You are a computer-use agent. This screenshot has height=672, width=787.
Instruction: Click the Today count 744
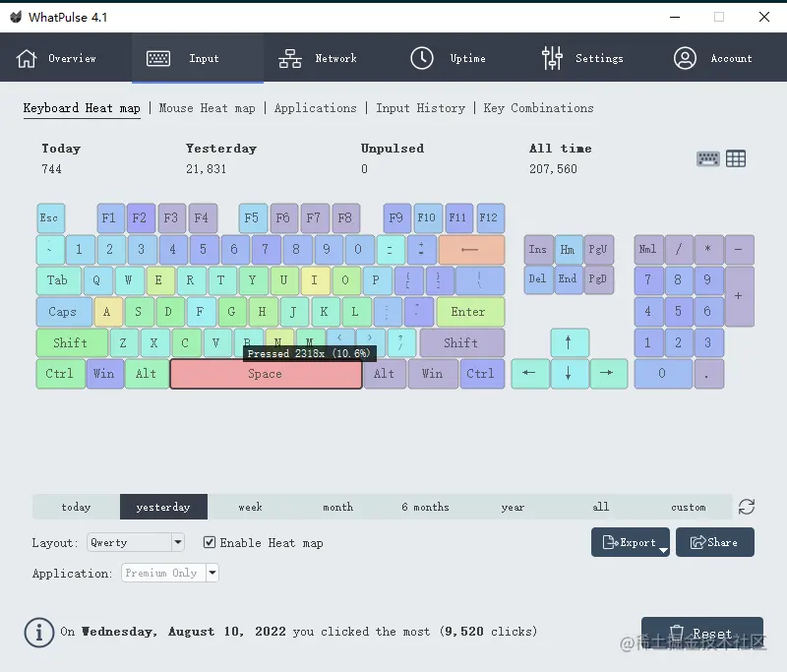coord(52,169)
